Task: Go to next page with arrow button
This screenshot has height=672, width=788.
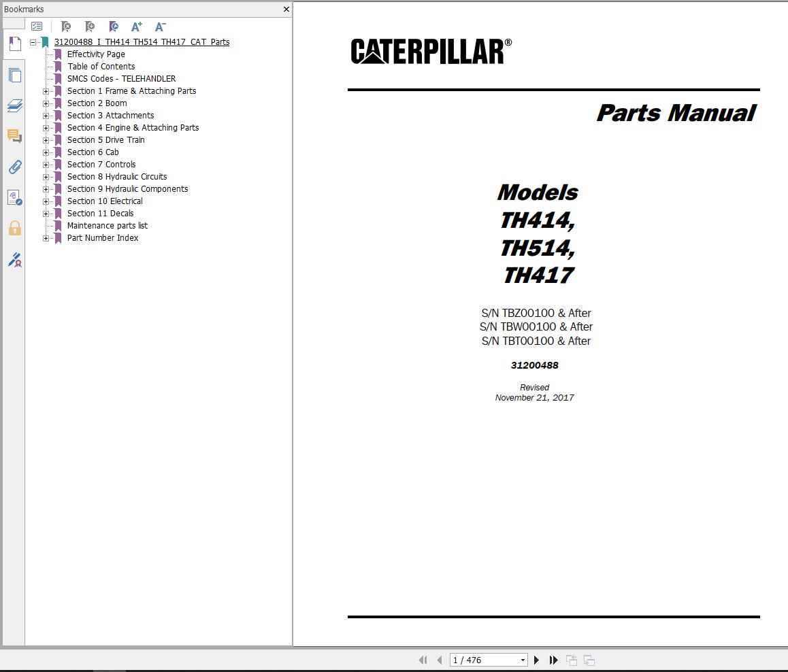Action: (x=537, y=659)
